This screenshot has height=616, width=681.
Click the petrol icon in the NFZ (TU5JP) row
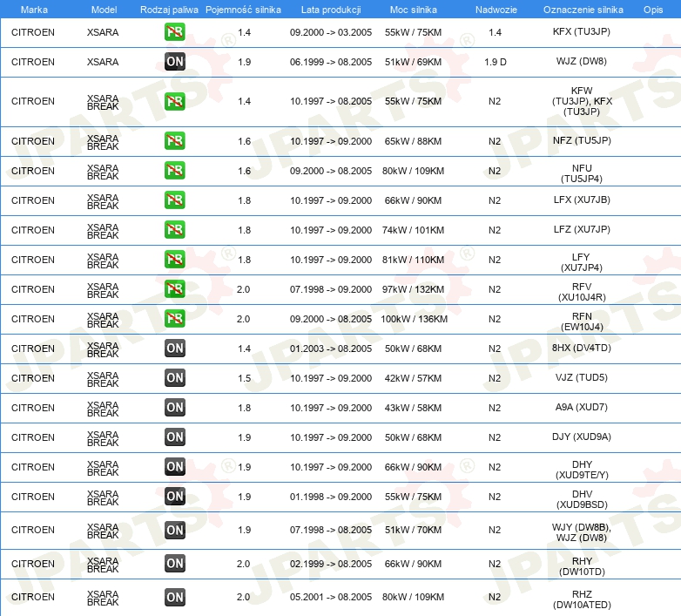[174, 141]
